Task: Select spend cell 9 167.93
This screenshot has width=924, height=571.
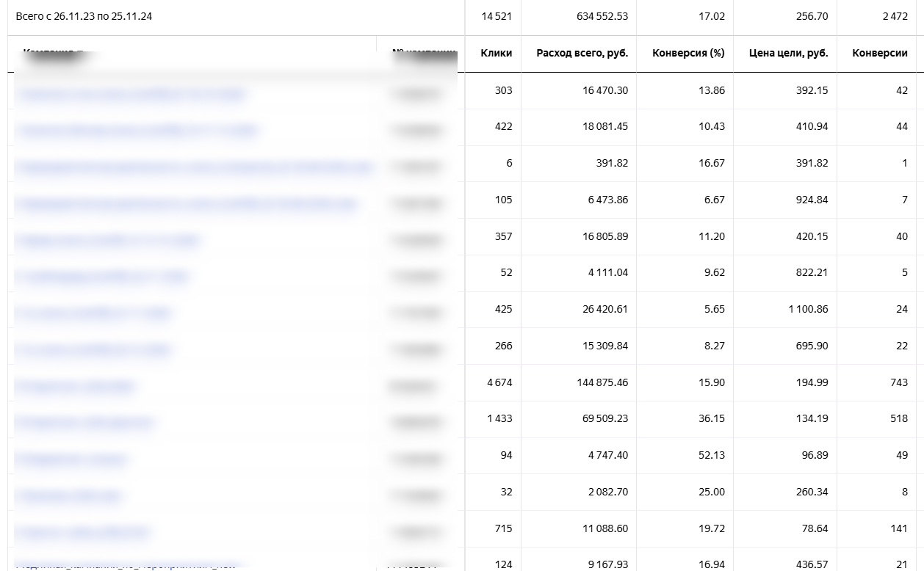Action: click(x=608, y=564)
